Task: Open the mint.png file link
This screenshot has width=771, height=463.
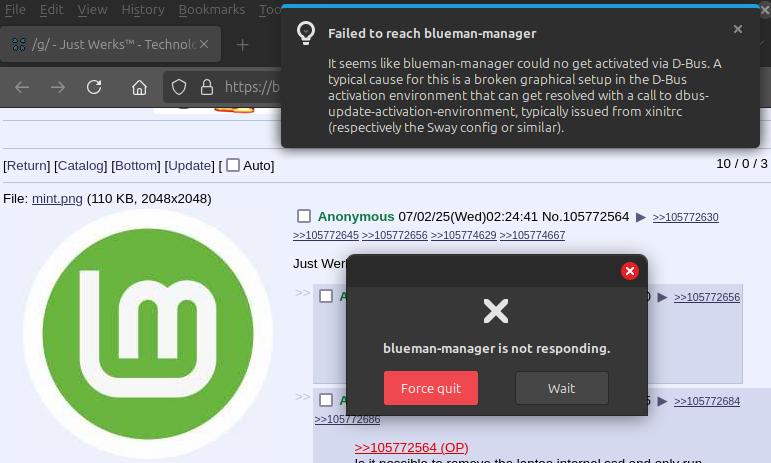Action: 57,199
